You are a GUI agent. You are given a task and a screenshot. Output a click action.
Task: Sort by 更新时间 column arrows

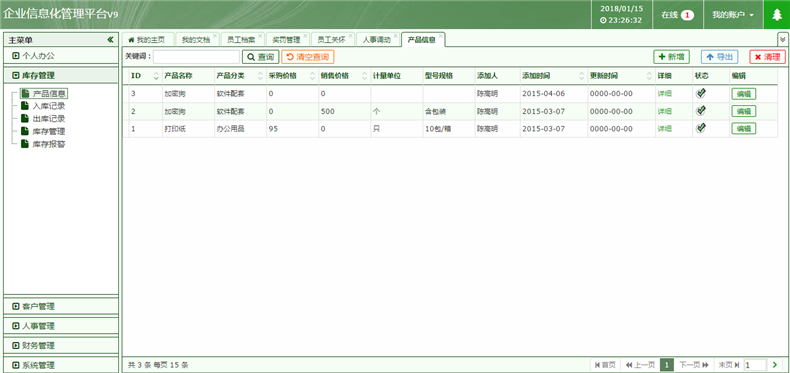point(650,76)
